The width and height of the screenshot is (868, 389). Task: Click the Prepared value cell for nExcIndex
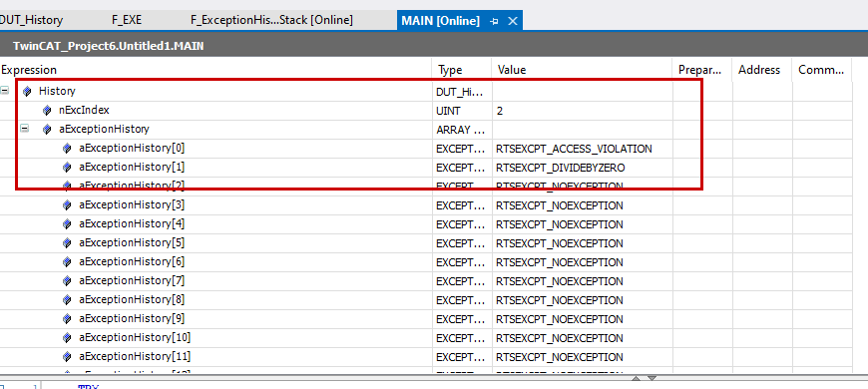(703, 111)
